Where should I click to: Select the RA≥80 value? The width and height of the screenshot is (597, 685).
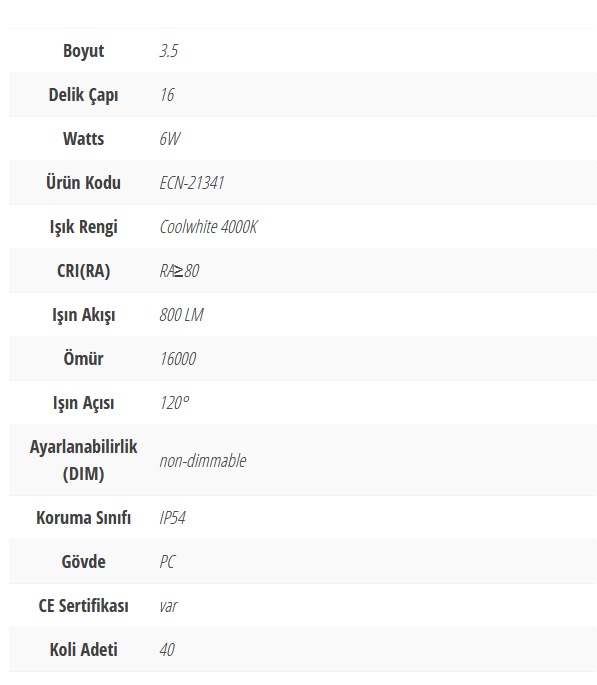click(x=179, y=271)
